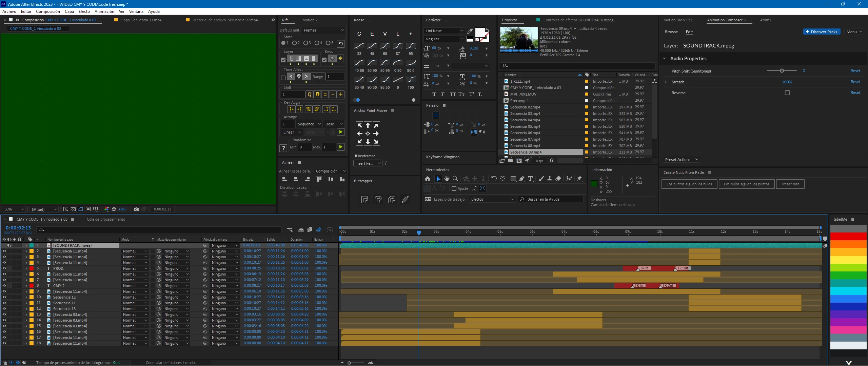Click the Discover Packs button
Screen dimensions: 868x366
click(821, 32)
